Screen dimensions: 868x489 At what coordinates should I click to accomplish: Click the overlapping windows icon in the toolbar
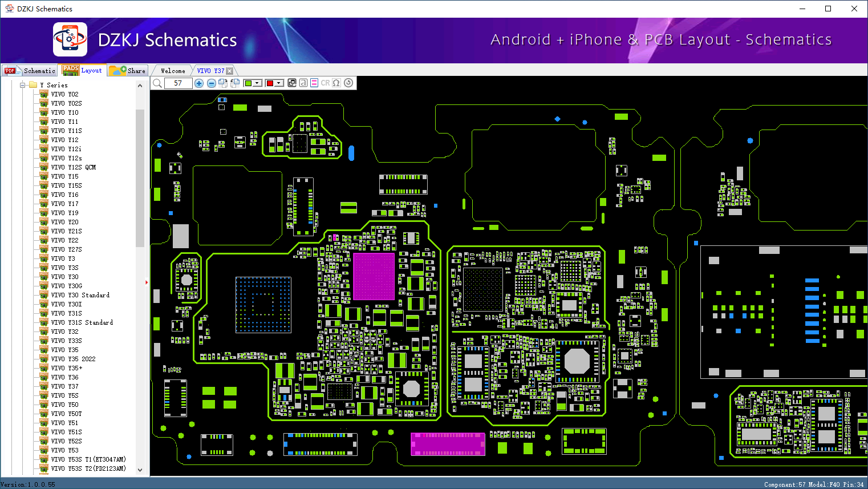pyautogui.click(x=292, y=83)
